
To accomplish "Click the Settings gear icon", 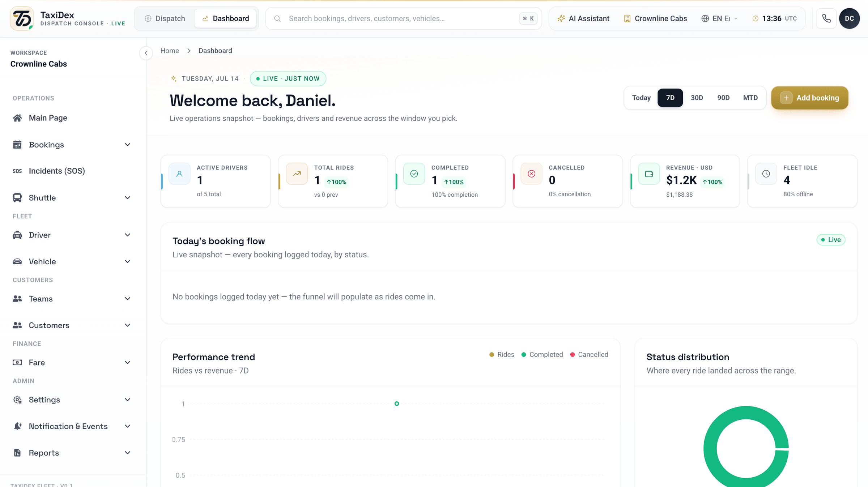I will [17, 400].
